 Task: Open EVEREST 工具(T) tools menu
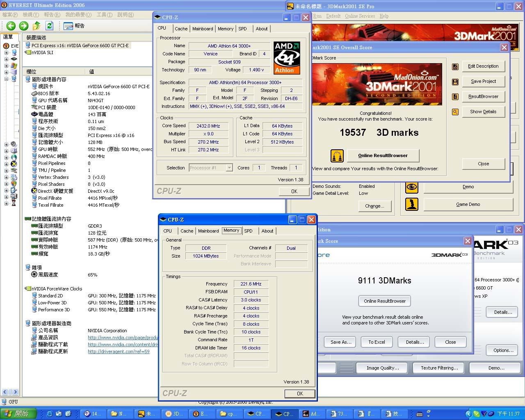tap(105, 15)
